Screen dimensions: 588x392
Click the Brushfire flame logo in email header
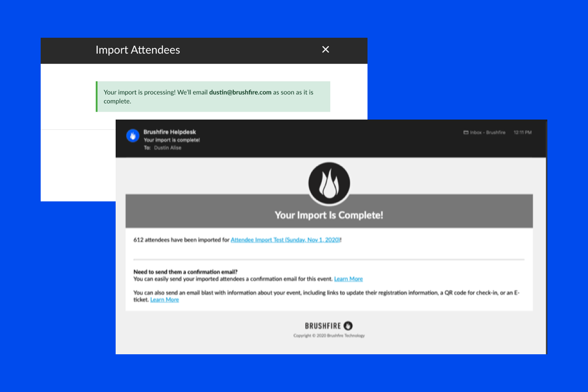[329, 183]
